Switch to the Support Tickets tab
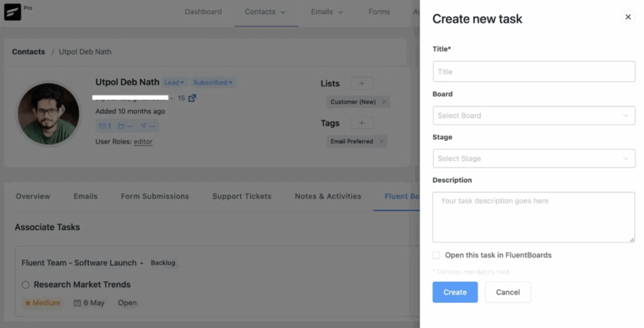The width and height of the screenshot is (644, 328). click(241, 196)
